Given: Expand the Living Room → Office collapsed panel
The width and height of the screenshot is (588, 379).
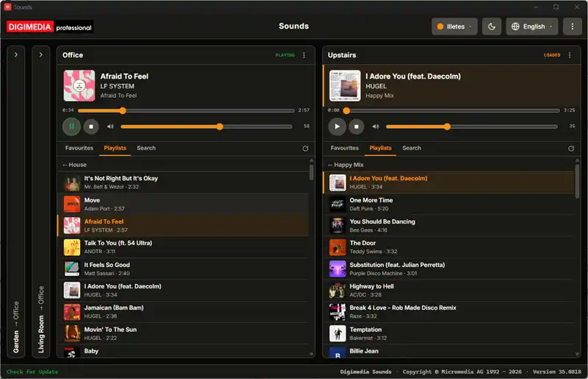Looking at the screenshot, I should click(41, 55).
